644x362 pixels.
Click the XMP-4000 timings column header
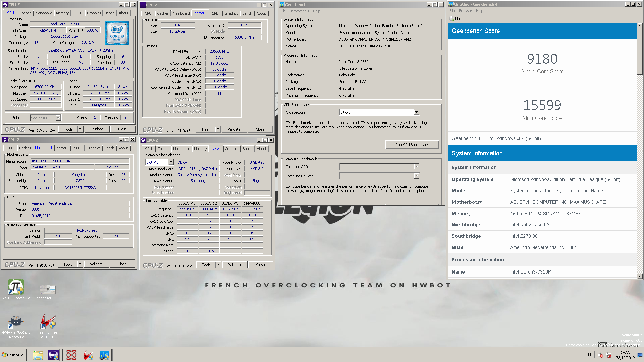[x=252, y=204]
